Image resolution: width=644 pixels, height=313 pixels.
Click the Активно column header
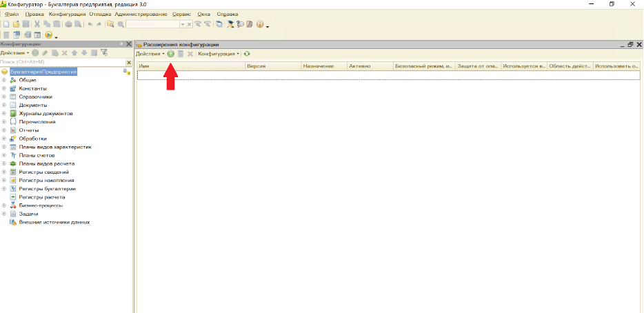[x=370, y=65]
